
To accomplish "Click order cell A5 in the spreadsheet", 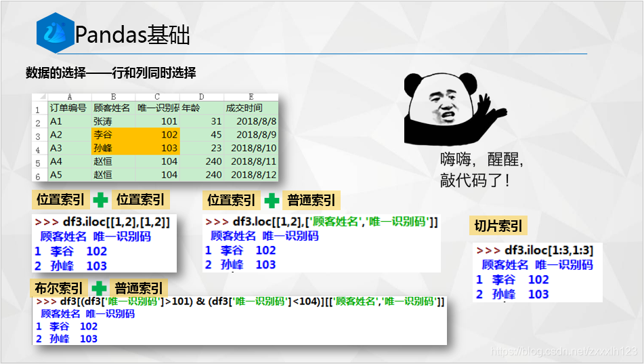I will click(x=70, y=175).
